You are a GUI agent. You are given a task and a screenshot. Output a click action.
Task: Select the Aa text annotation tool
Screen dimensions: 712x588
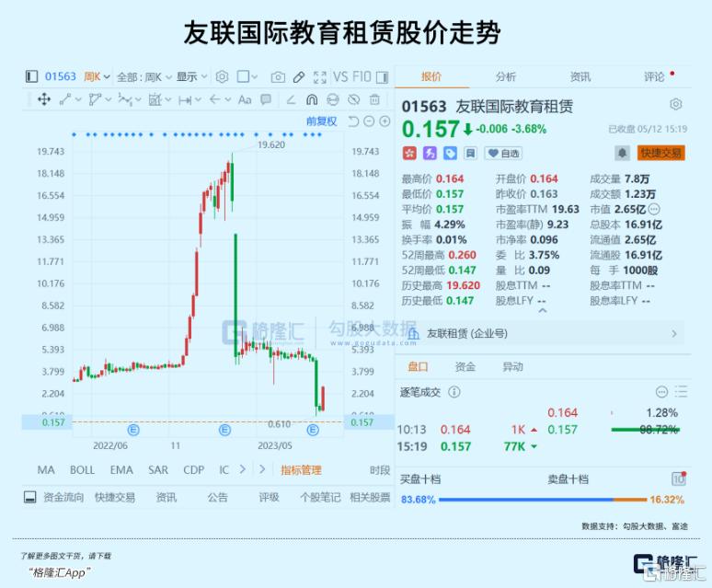click(245, 99)
